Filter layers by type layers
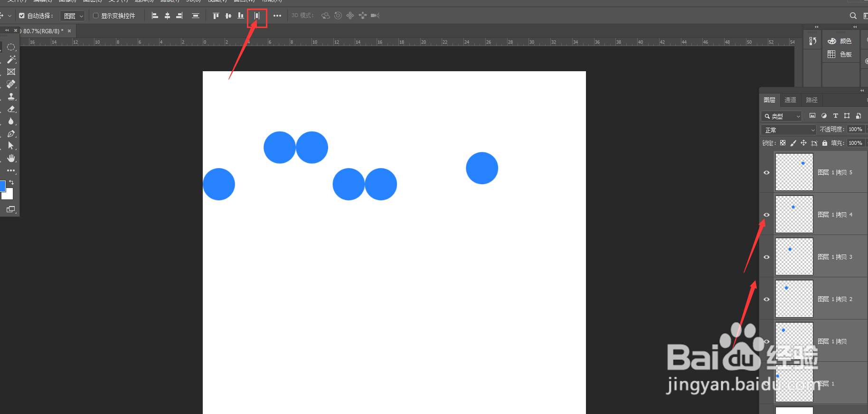868x414 pixels. pos(836,116)
